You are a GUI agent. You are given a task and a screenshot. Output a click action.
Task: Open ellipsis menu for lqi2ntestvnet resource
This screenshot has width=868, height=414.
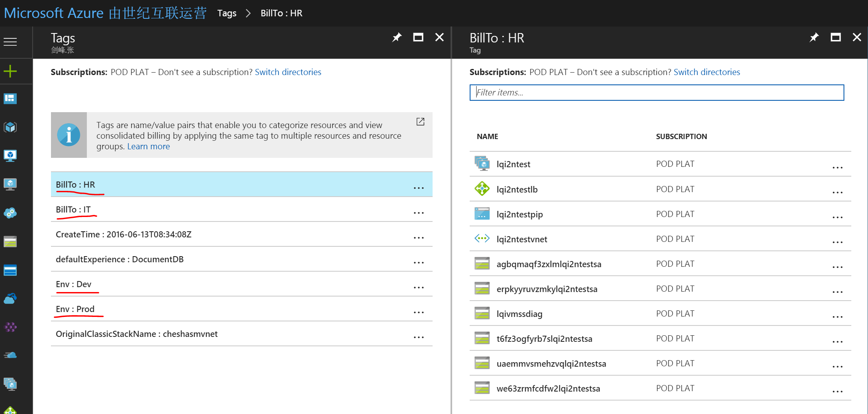(837, 242)
